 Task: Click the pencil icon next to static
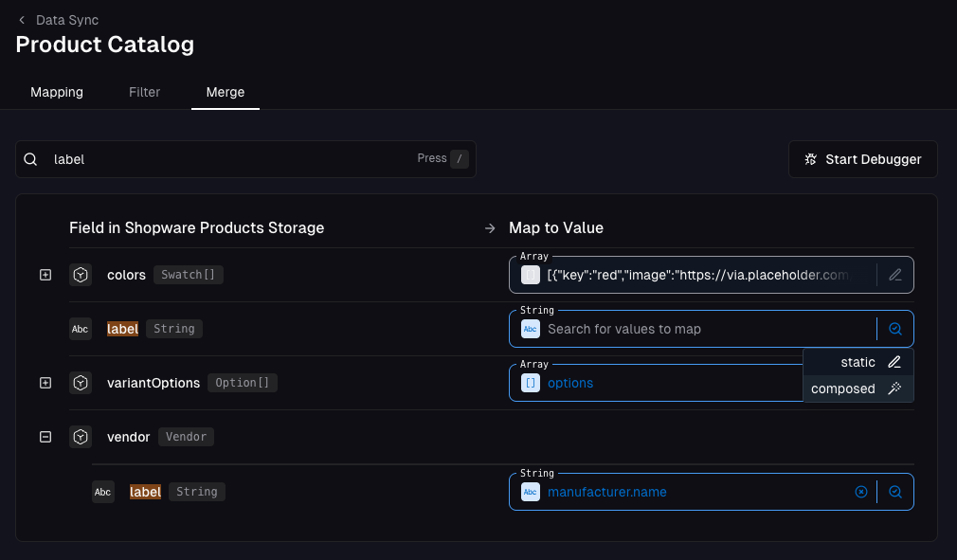coord(894,362)
